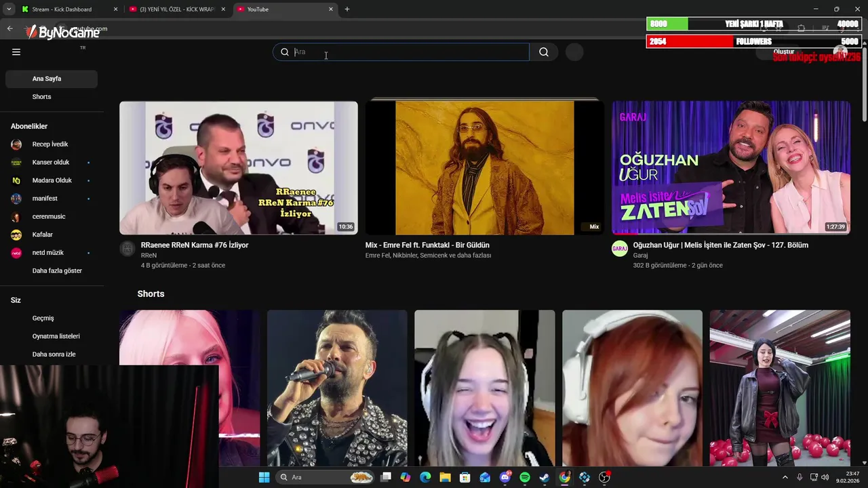Viewport: 868px width, 488px height.
Task: Open the Short with laughing girl in headphones
Action: tap(485, 388)
